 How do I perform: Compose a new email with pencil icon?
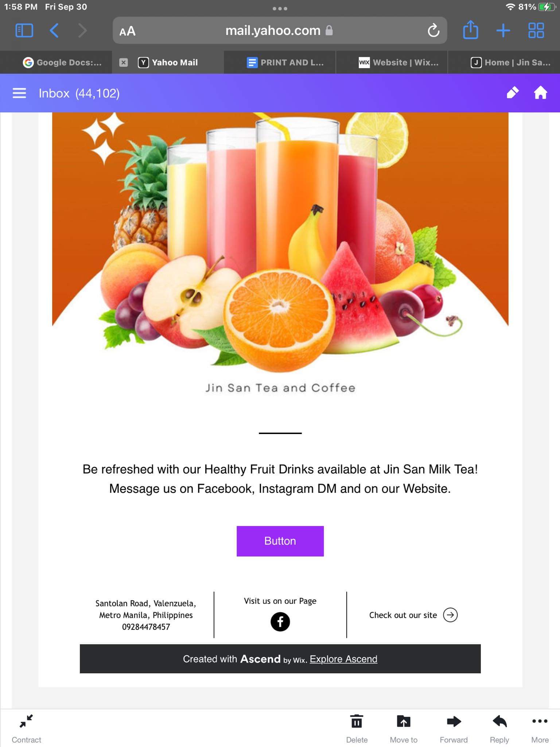coord(513,93)
